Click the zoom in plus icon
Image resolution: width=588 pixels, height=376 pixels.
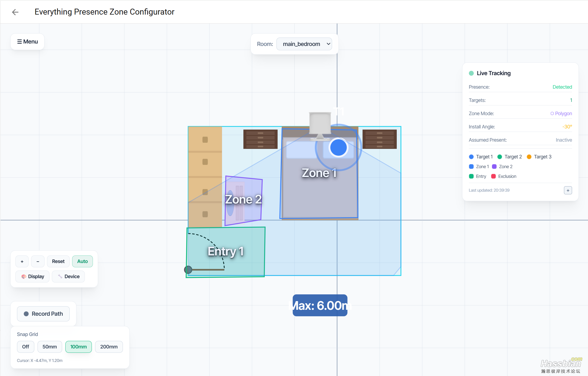[22, 261]
